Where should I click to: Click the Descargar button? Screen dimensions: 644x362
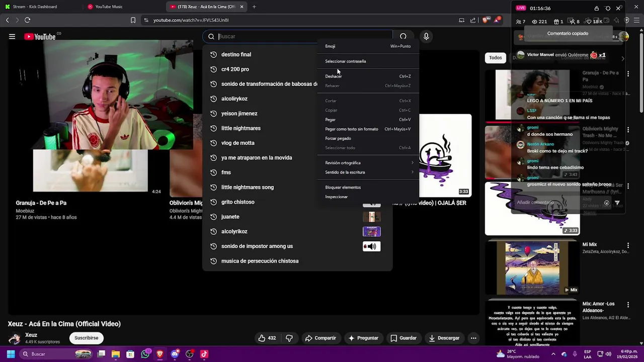click(444, 338)
